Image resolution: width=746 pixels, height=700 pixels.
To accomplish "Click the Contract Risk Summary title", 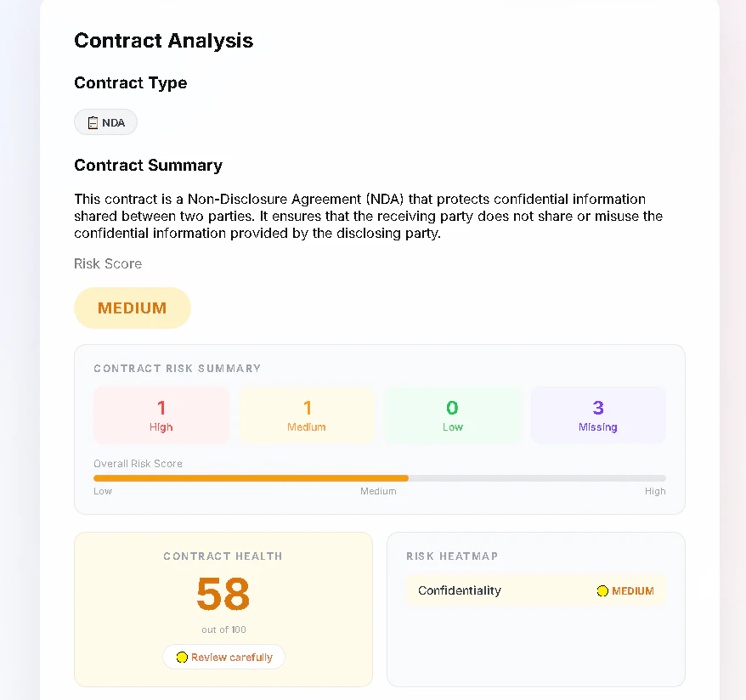I will point(177,369).
